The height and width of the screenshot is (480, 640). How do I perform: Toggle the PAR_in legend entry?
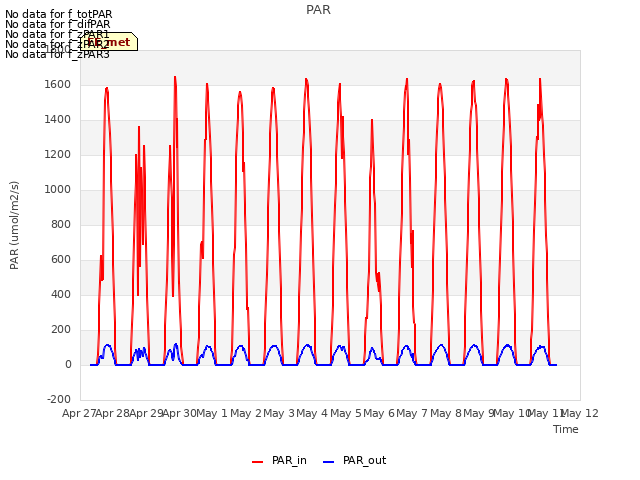[280, 460]
